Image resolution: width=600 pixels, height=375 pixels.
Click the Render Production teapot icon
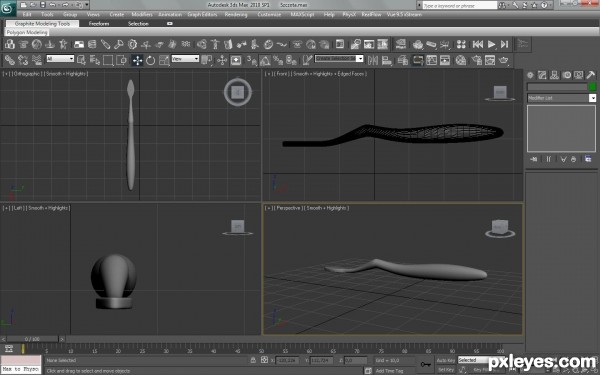(504, 60)
